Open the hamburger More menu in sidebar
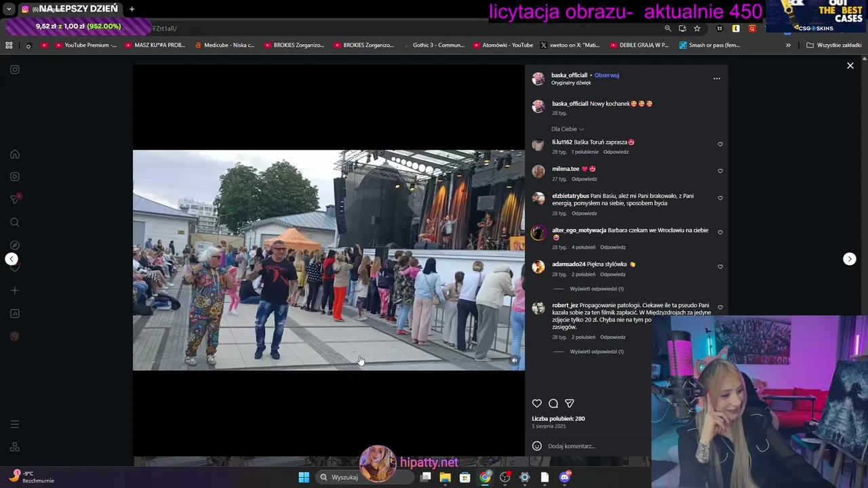Image resolution: width=868 pixels, height=488 pixels. click(x=15, y=424)
